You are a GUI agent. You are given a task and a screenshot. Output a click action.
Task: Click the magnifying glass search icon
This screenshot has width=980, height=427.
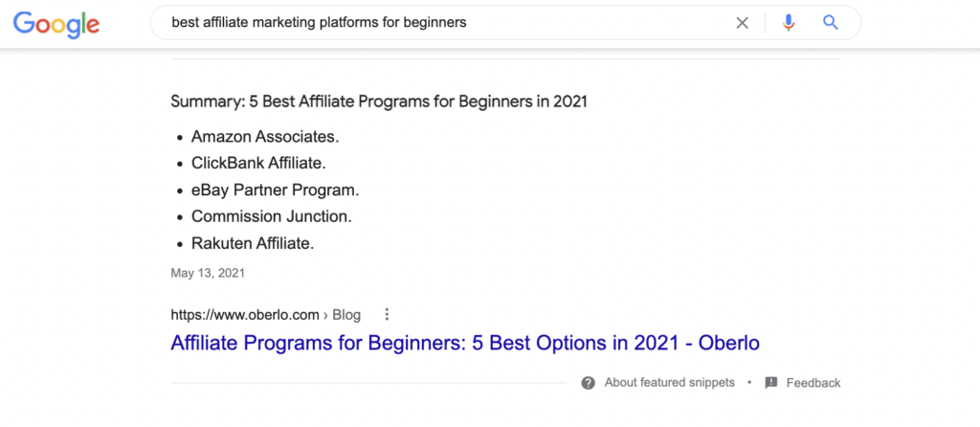[831, 23]
